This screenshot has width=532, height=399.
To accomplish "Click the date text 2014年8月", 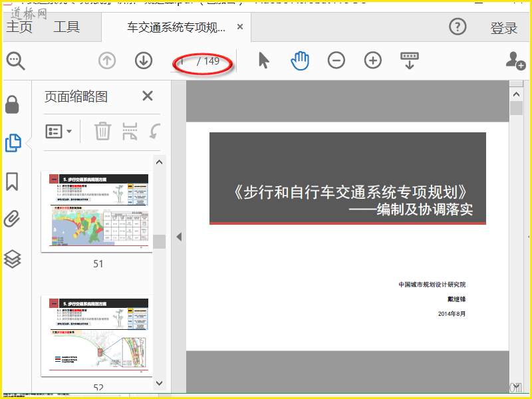I will click(452, 314).
